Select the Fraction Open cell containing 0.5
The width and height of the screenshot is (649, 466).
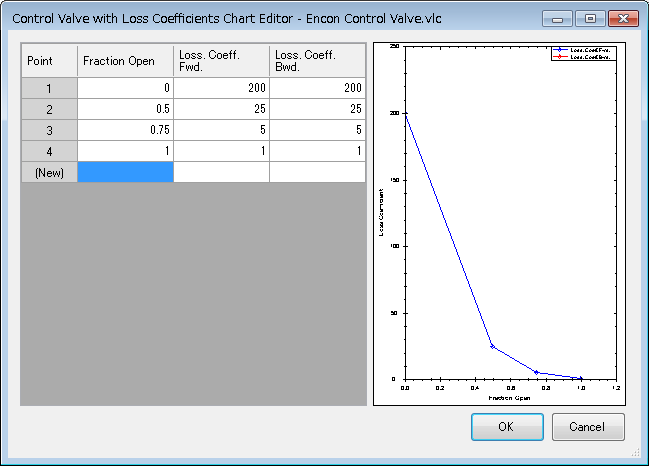click(125, 109)
